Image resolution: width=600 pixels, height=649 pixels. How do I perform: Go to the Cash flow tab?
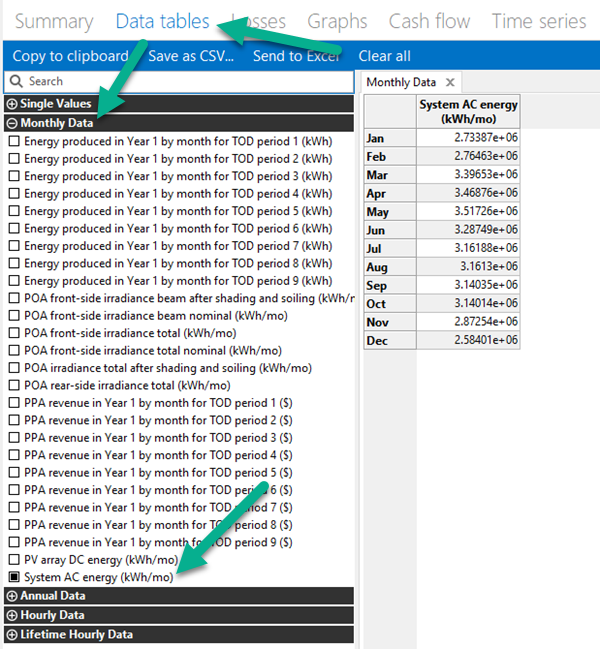click(x=429, y=21)
